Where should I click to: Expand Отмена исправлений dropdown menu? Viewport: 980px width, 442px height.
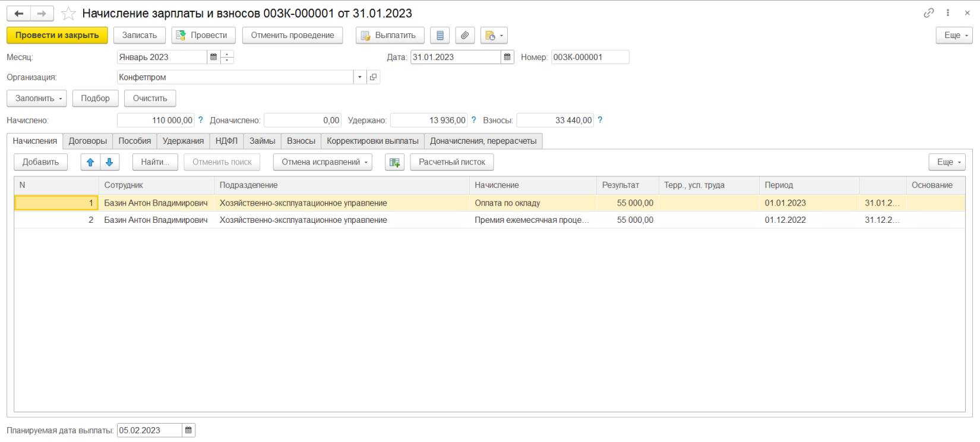pyautogui.click(x=323, y=162)
